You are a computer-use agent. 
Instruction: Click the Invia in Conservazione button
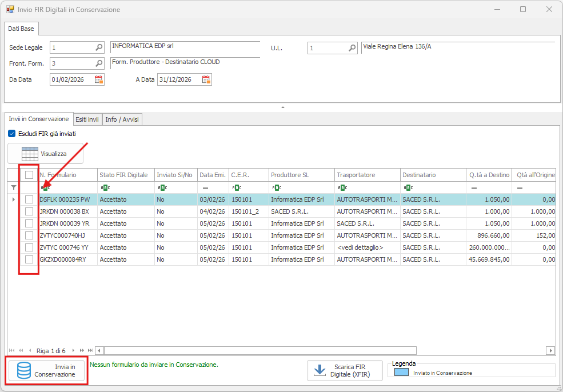coord(47,370)
